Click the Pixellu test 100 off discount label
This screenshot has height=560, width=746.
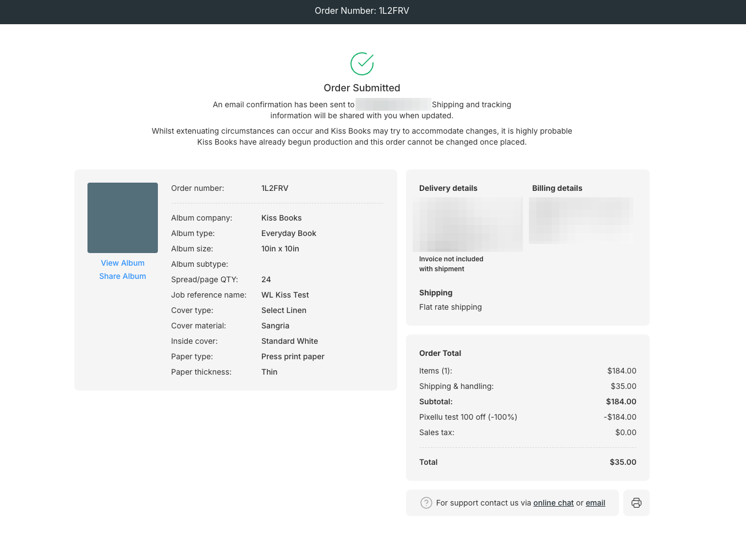468,417
